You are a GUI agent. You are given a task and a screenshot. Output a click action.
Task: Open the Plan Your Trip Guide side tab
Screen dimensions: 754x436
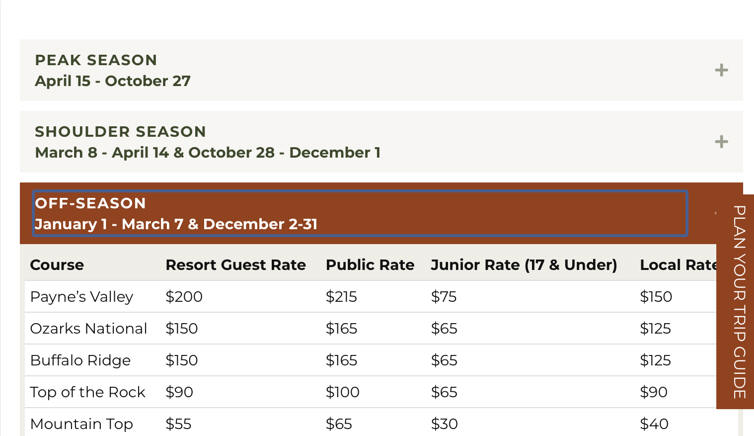736,302
